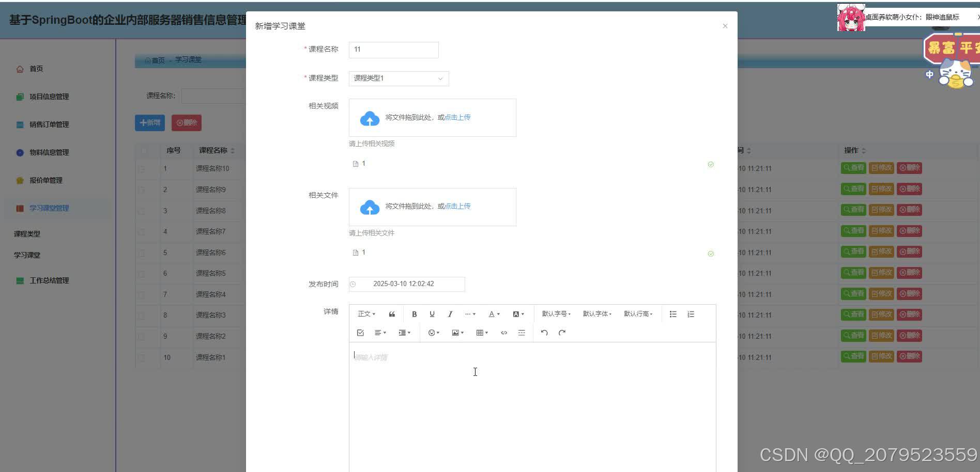Undo the last editor action

(x=544, y=333)
